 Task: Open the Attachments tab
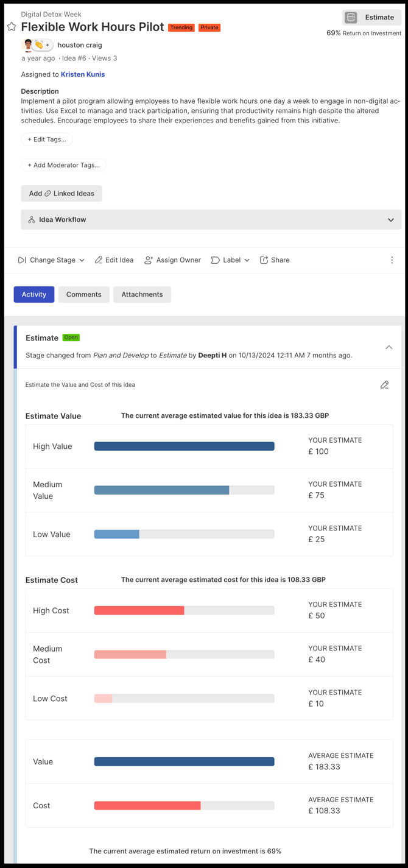[x=142, y=295]
